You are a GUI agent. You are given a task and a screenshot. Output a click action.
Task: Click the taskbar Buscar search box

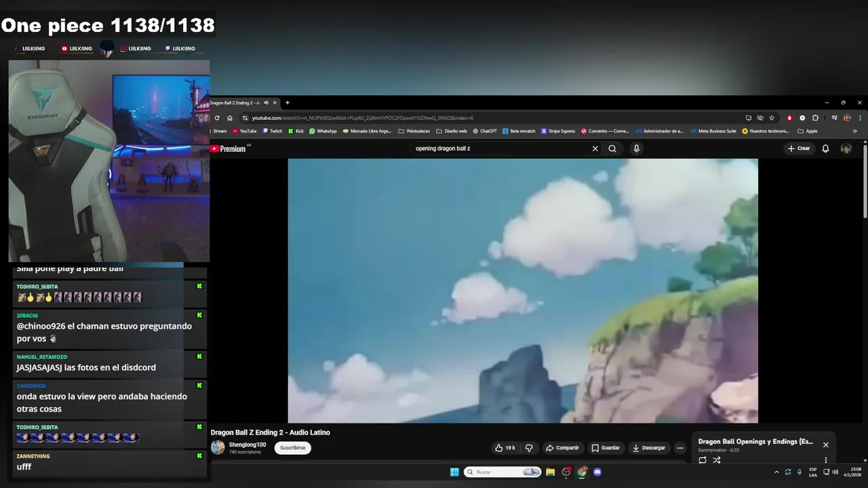(x=502, y=472)
